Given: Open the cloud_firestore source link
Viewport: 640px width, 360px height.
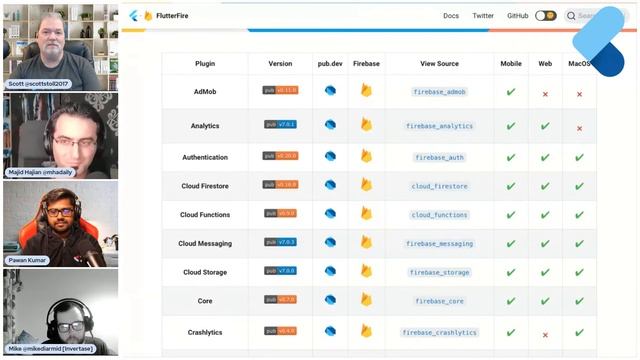Looking at the screenshot, I should tap(439, 186).
